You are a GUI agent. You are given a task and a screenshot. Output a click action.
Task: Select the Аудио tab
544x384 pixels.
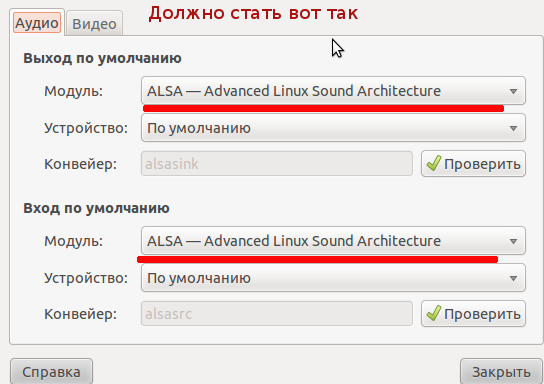pyautogui.click(x=37, y=23)
